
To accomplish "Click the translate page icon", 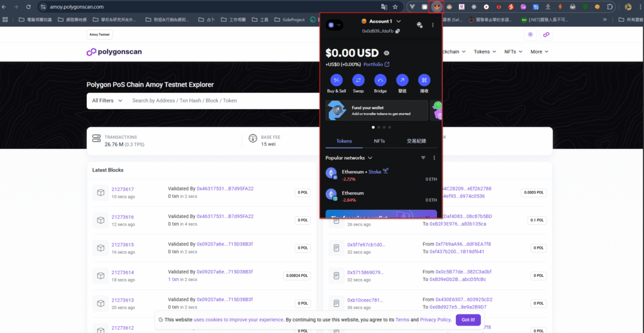I will [x=384, y=7].
